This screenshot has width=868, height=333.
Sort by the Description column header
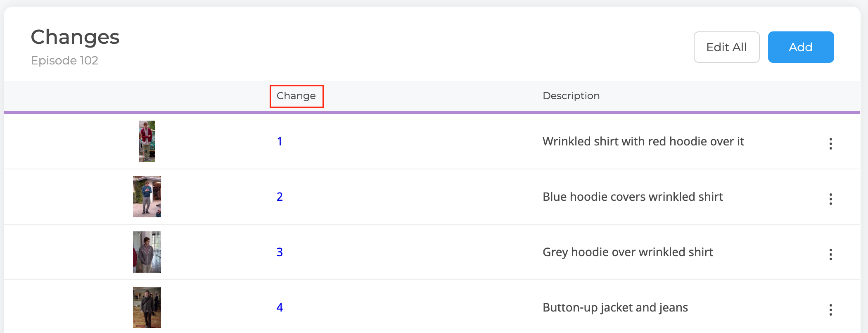(x=571, y=96)
